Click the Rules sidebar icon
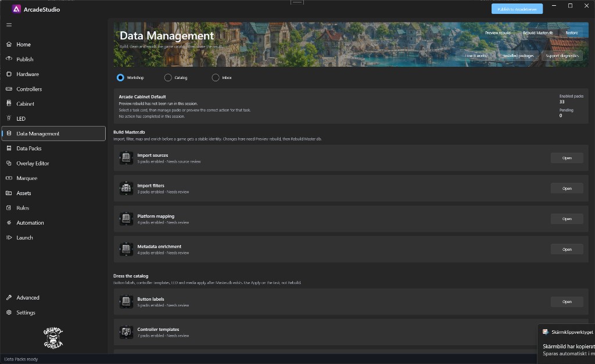Image resolution: width=595 pixels, height=364 pixels. pyautogui.click(x=9, y=208)
